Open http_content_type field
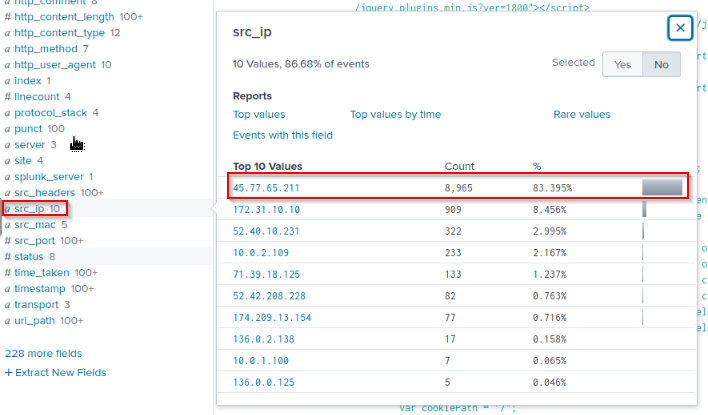Viewport: 708px width, 415px height. pyautogui.click(x=59, y=33)
